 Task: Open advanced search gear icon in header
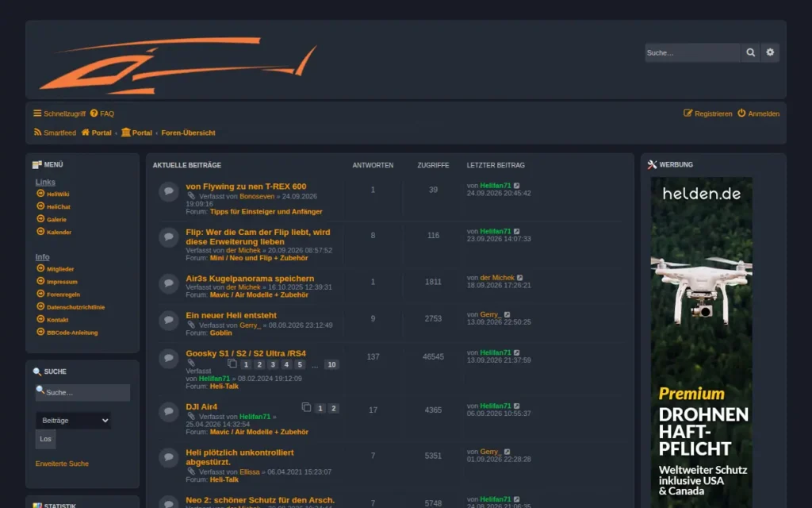pyautogui.click(x=770, y=52)
